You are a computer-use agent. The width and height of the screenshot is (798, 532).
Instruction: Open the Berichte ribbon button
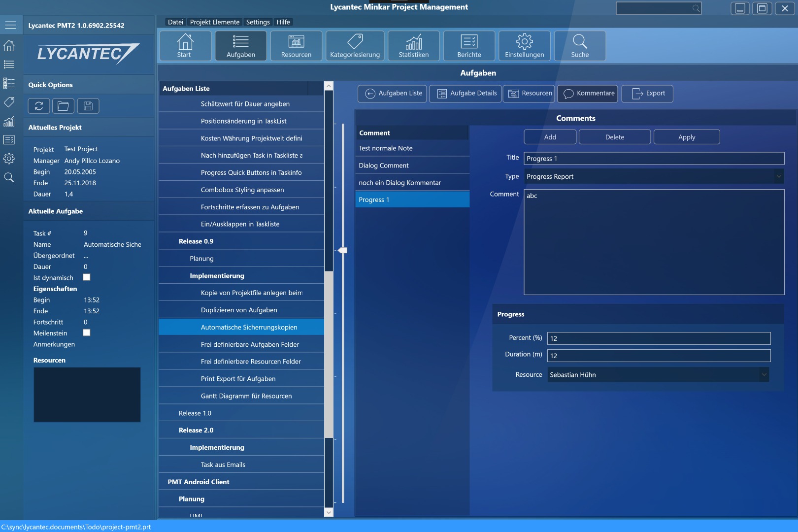(469, 46)
